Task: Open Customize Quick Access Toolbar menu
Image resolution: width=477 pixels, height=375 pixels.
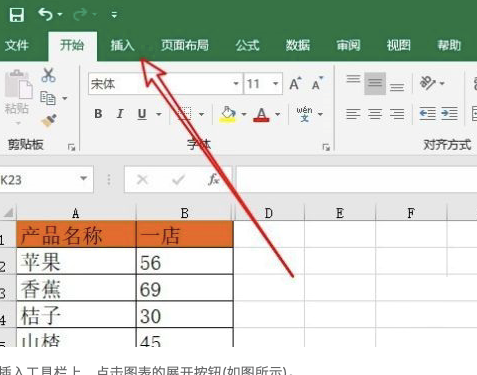Action: pyautogui.click(x=114, y=15)
